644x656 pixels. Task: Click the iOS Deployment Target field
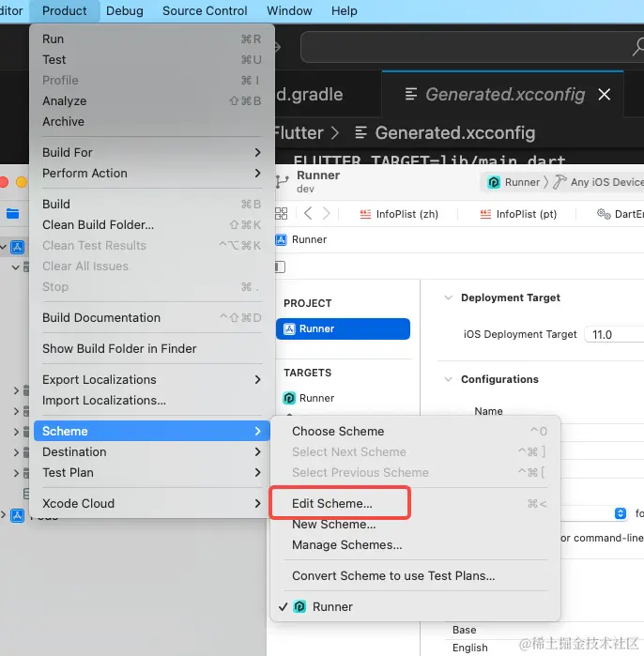click(614, 334)
